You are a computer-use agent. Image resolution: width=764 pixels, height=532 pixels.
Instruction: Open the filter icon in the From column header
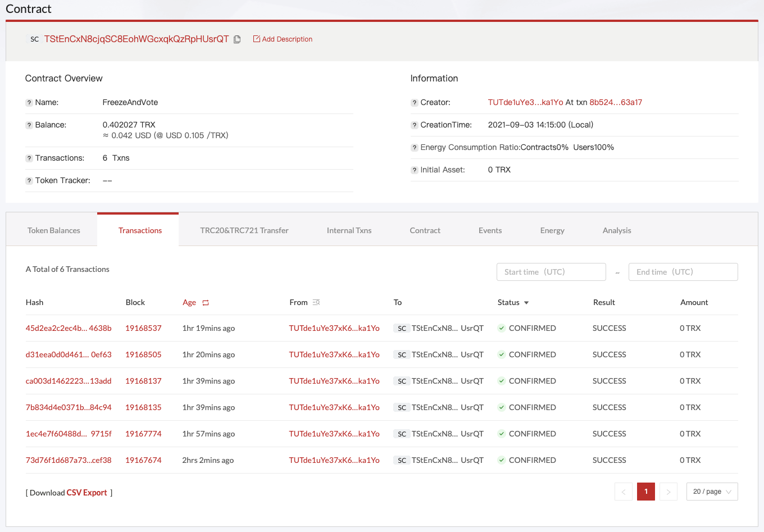[x=316, y=302]
